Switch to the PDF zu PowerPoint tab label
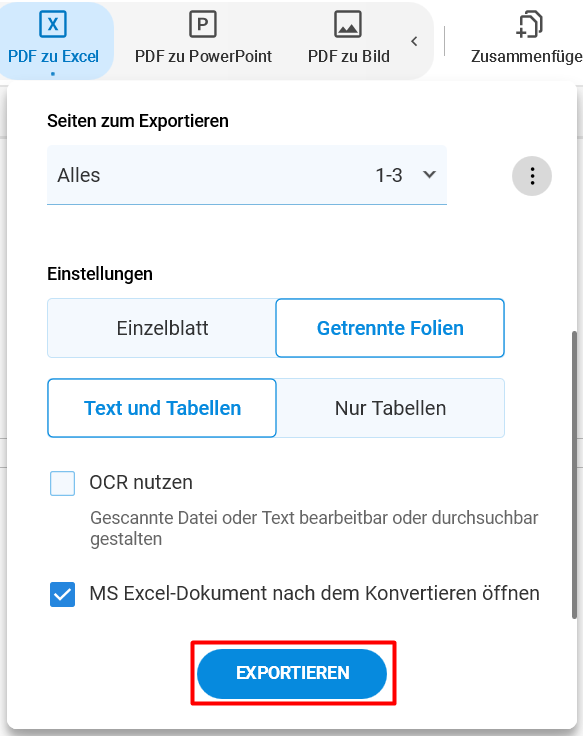 point(203,56)
